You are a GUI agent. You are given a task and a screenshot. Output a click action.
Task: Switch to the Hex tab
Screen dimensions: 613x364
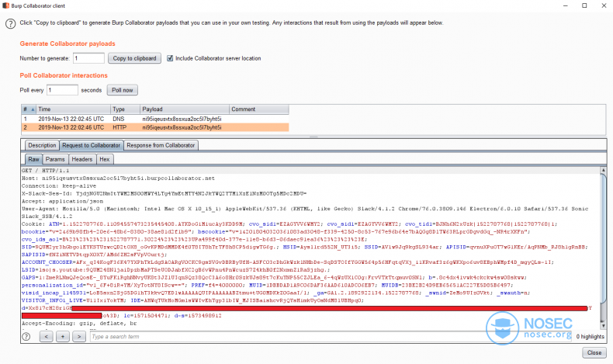tap(105, 159)
